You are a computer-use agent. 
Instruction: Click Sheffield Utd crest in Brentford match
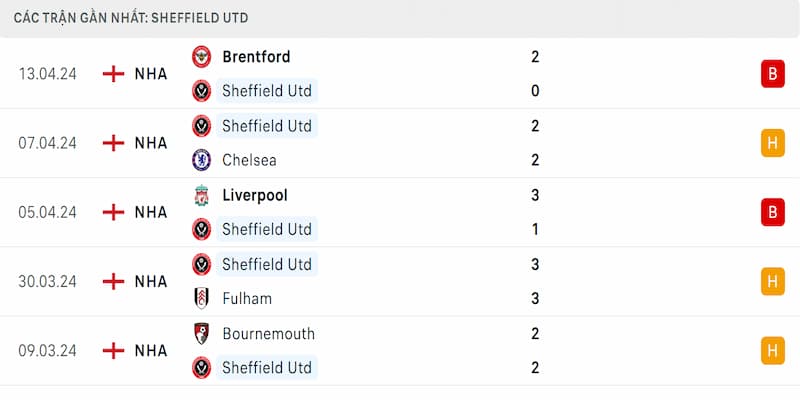click(202, 91)
